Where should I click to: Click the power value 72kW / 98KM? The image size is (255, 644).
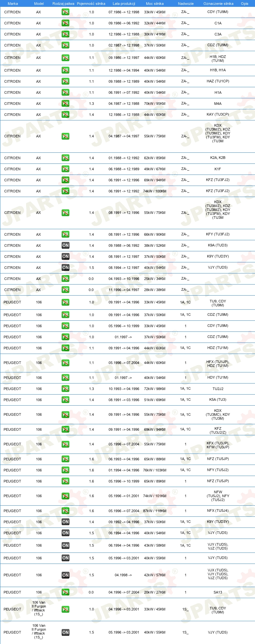pos(155,389)
